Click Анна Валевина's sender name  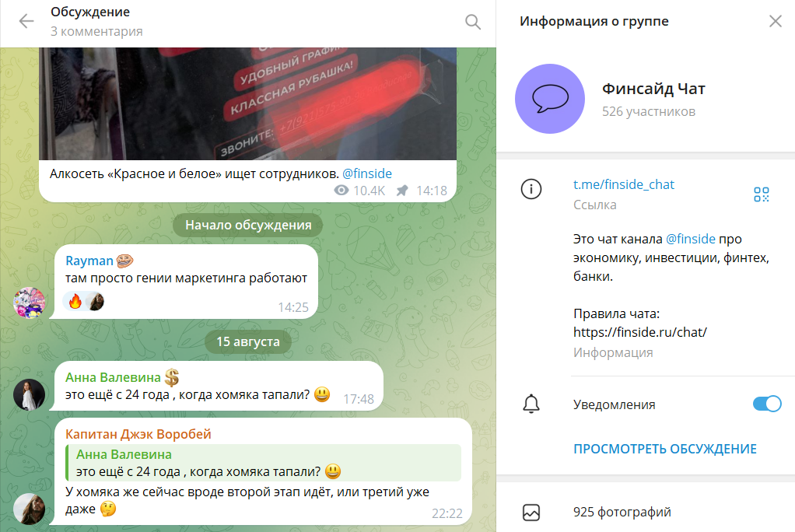[113, 377]
